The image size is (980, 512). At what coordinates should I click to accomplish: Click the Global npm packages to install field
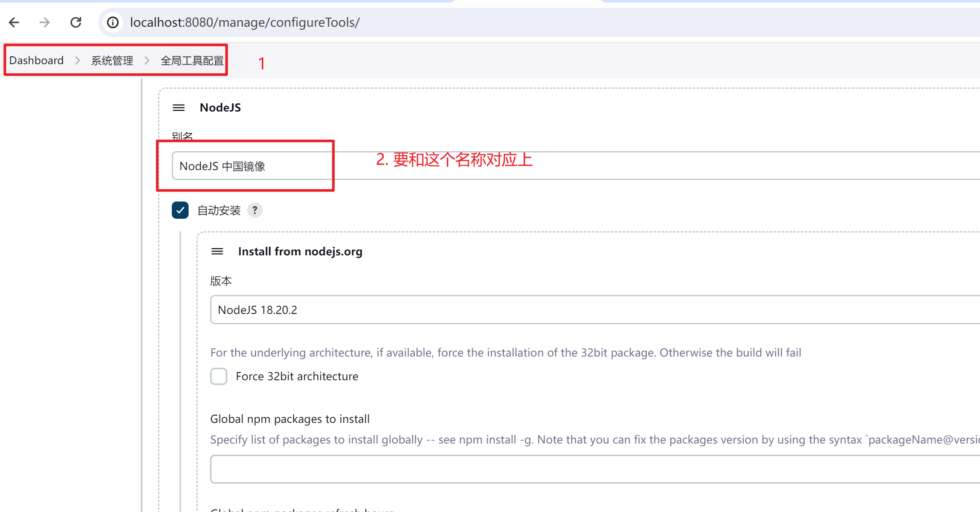click(595, 469)
